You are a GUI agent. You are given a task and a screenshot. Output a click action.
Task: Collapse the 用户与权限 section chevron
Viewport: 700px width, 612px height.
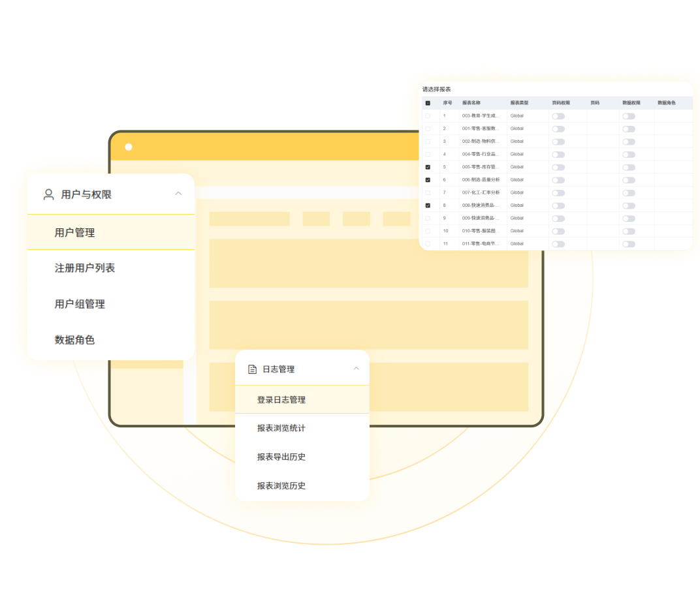(x=178, y=194)
